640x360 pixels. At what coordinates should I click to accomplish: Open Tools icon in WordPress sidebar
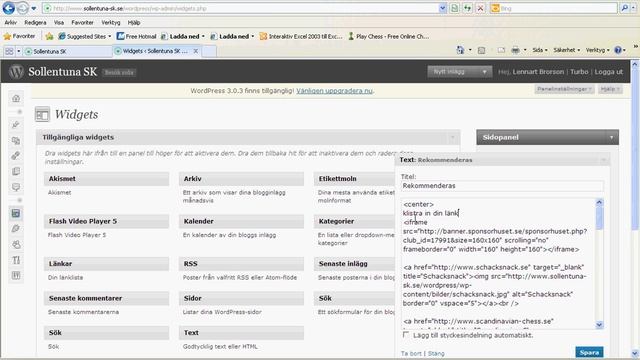pyautogui.click(x=16, y=260)
